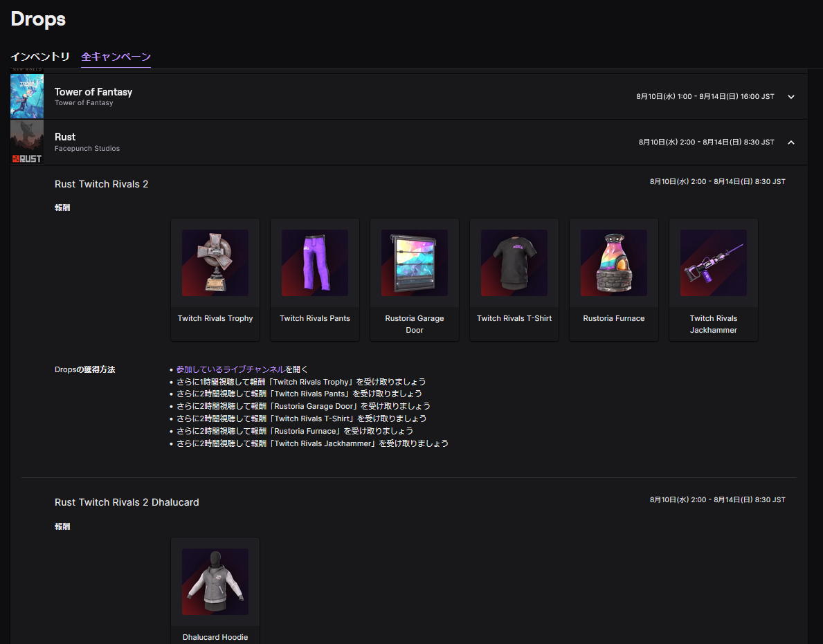Click the Rust campaign header date range
The width and height of the screenshot is (823, 644).
point(706,142)
